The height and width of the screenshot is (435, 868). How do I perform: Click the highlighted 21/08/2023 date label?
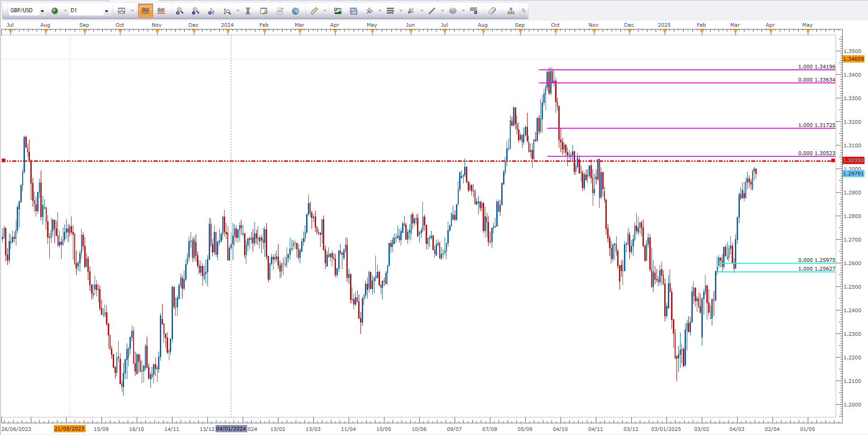tap(69, 429)
